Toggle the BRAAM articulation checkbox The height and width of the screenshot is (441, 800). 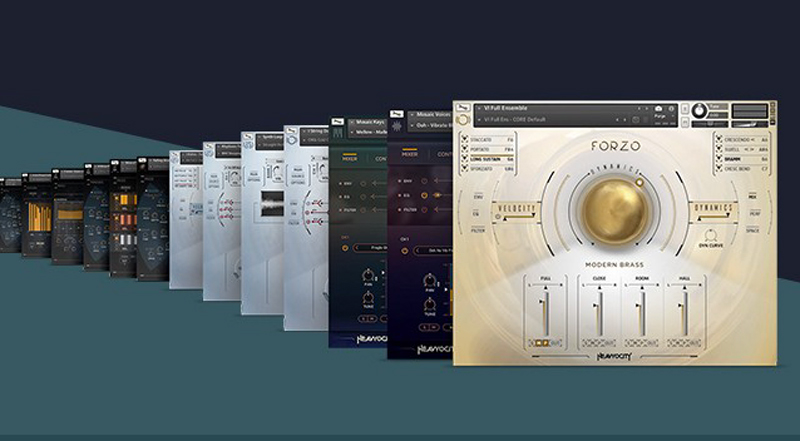click(x=719, y=159)
